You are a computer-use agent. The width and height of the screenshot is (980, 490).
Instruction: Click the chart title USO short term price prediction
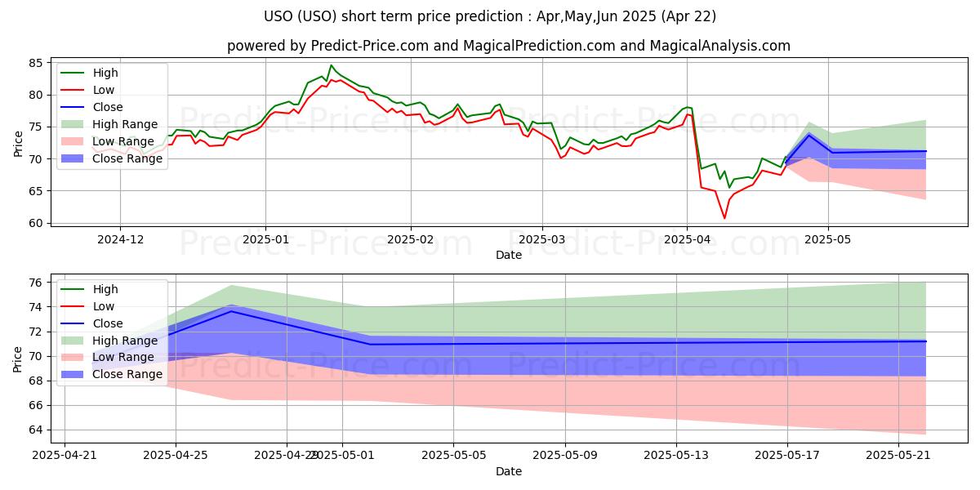490,16
